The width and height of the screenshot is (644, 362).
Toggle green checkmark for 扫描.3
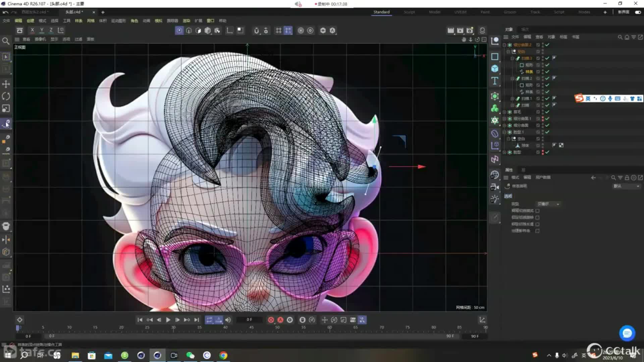point(547,58)
